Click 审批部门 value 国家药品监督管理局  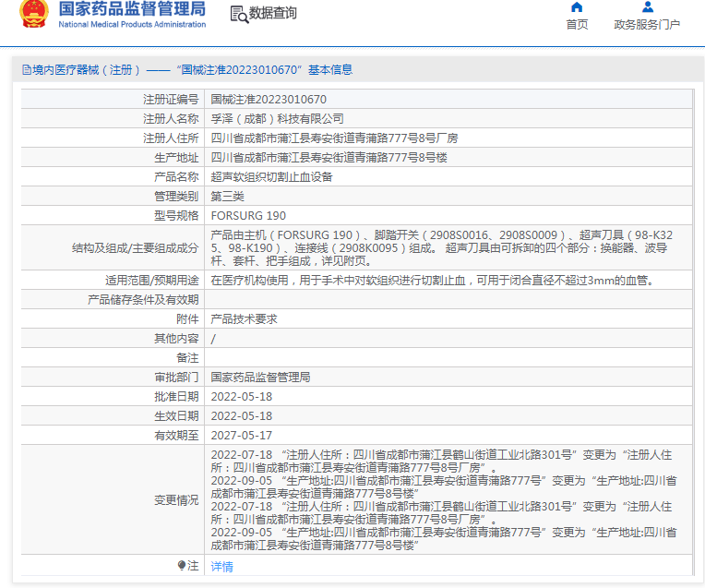pos(261,377)
